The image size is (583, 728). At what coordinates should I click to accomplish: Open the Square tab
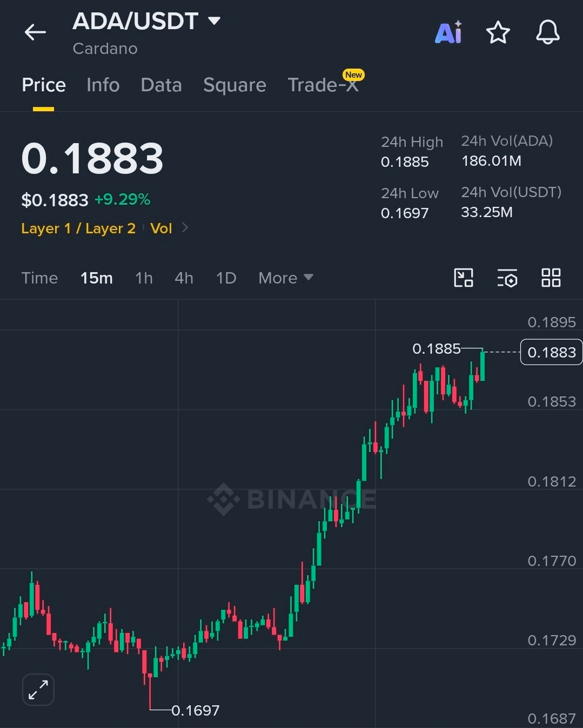pyautogui.click(x=234, y=85)
